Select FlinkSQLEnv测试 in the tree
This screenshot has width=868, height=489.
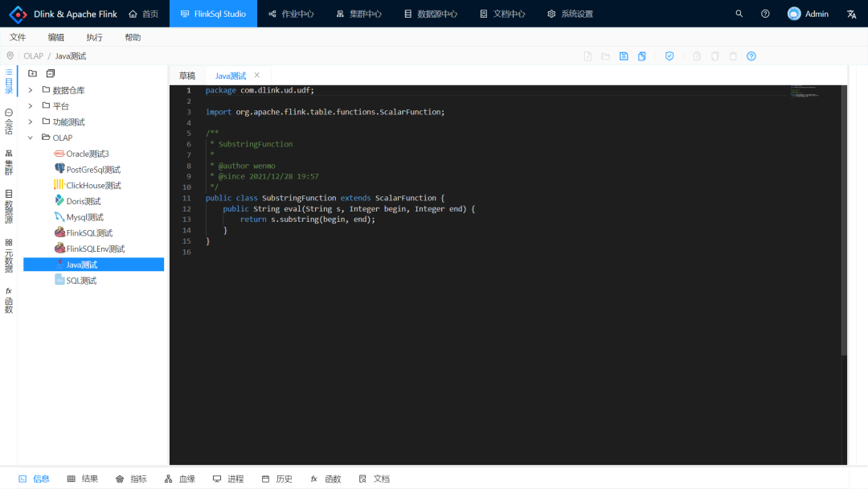point(95,249)
